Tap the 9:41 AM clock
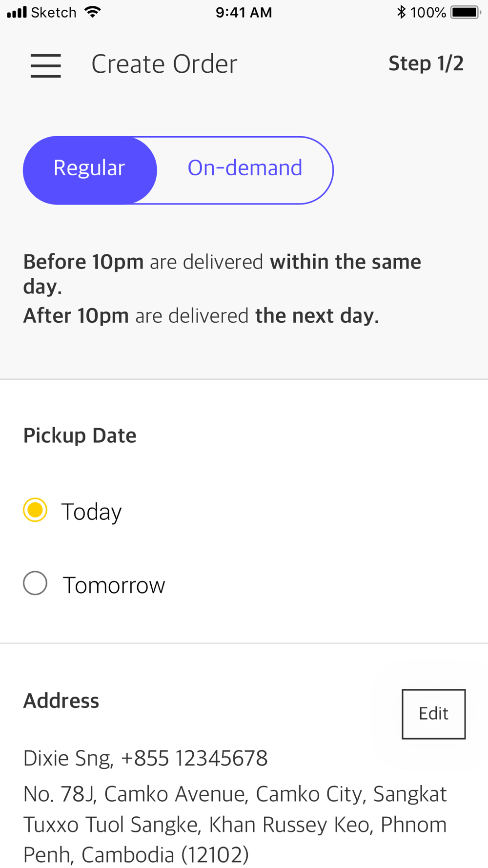The image size is (488, 868). click(x=244, y=12)
